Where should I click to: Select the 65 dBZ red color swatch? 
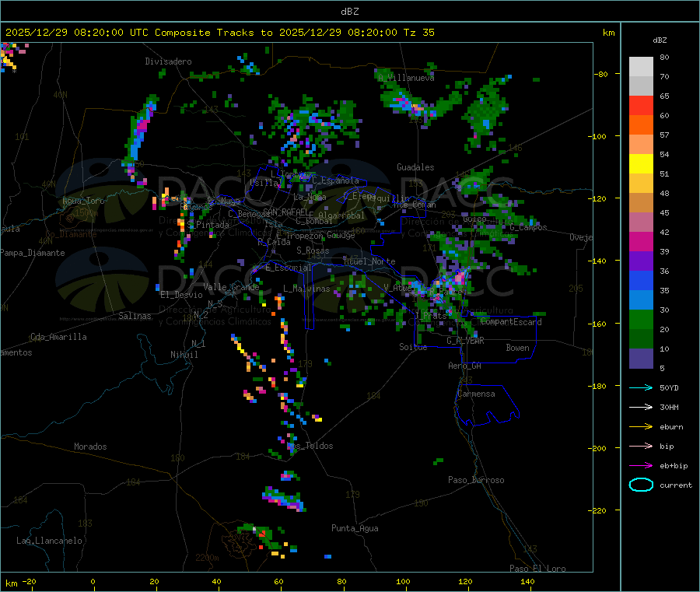click(x=641, y=105)
